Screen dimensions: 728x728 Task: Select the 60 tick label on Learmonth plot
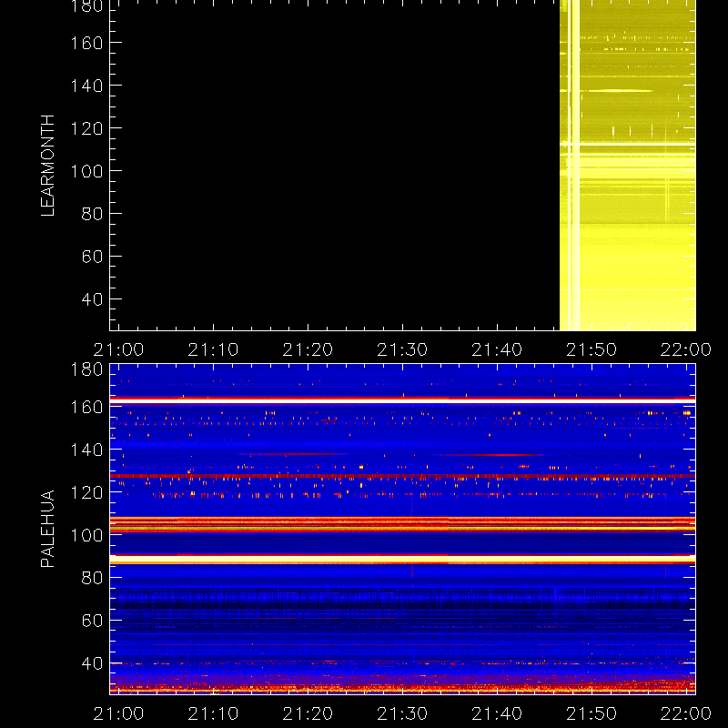(92, 257)
